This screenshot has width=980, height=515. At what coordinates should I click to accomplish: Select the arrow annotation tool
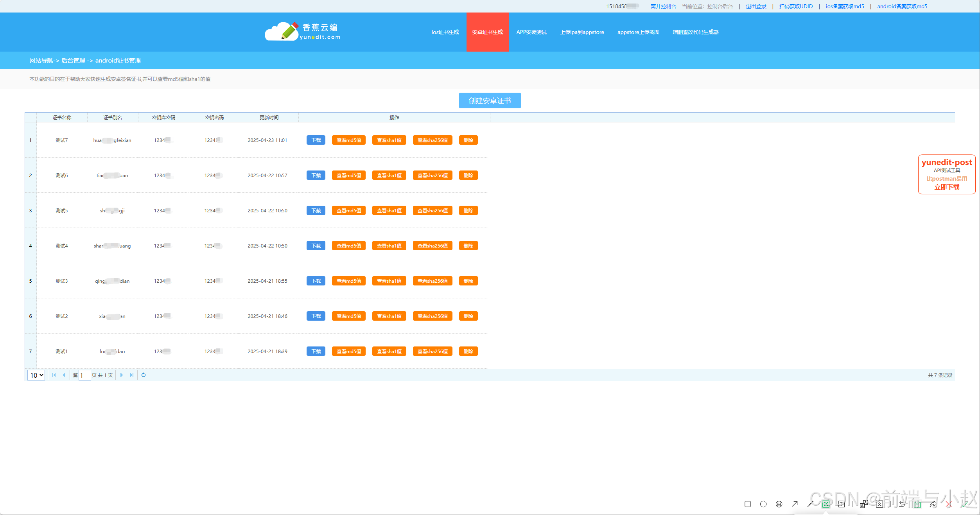[795, 504]
